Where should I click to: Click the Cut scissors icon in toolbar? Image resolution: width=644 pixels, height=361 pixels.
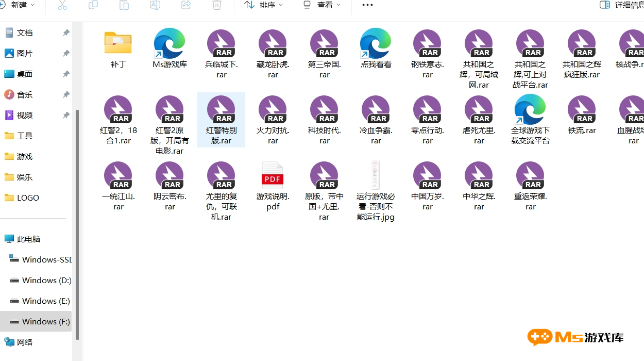[x=62, y=5]
